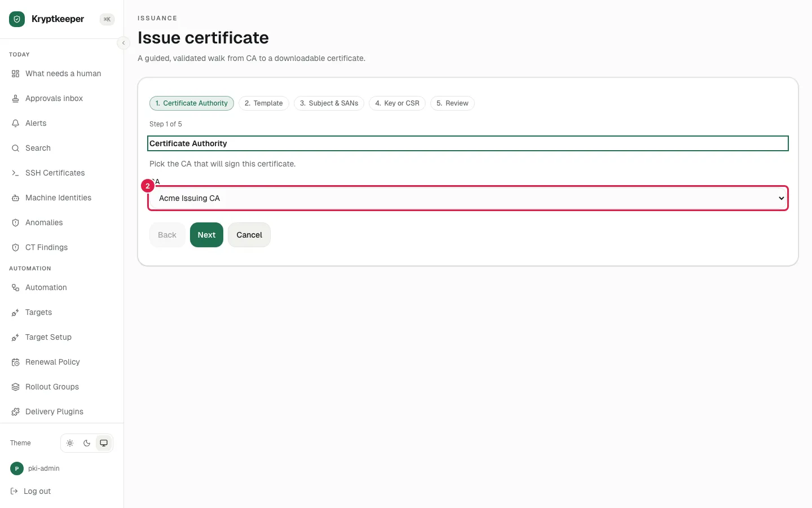This screenshot has height=508, width=812.
Task: Click the Machine Identities robot icon
Action: tap(15, 198)
